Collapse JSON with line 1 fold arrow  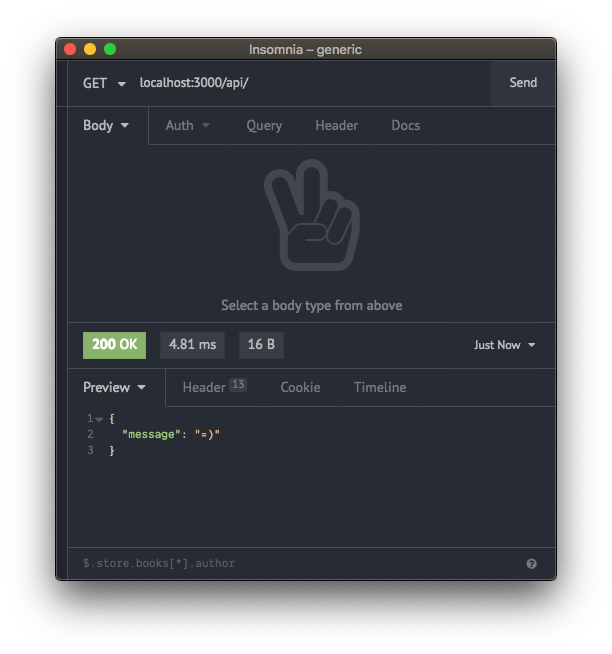pos(99,419)
